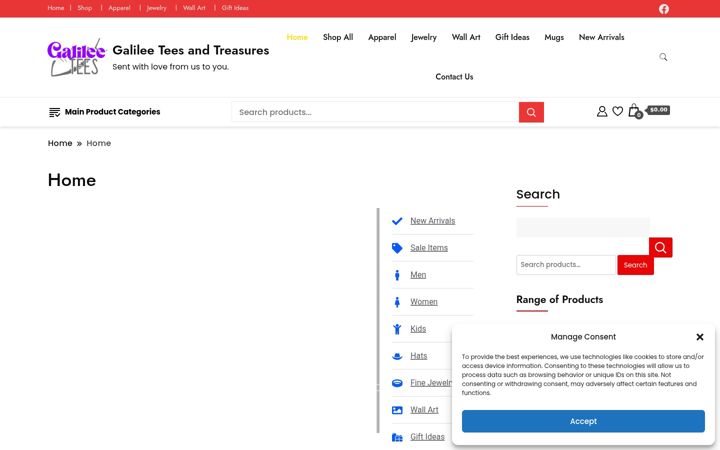The height and width of the screenshot is (450, 720).
Task: Open user account icon
Action: click(602, 111)
